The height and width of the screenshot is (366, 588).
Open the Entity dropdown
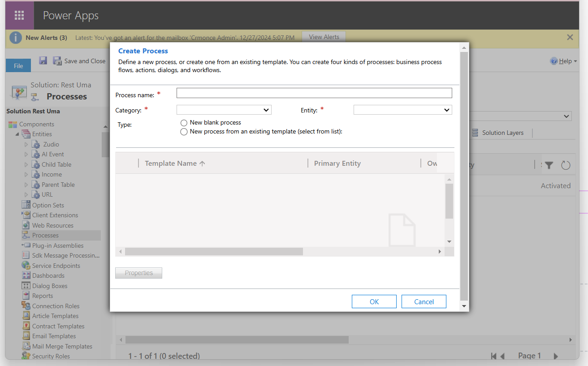(402, 110)
